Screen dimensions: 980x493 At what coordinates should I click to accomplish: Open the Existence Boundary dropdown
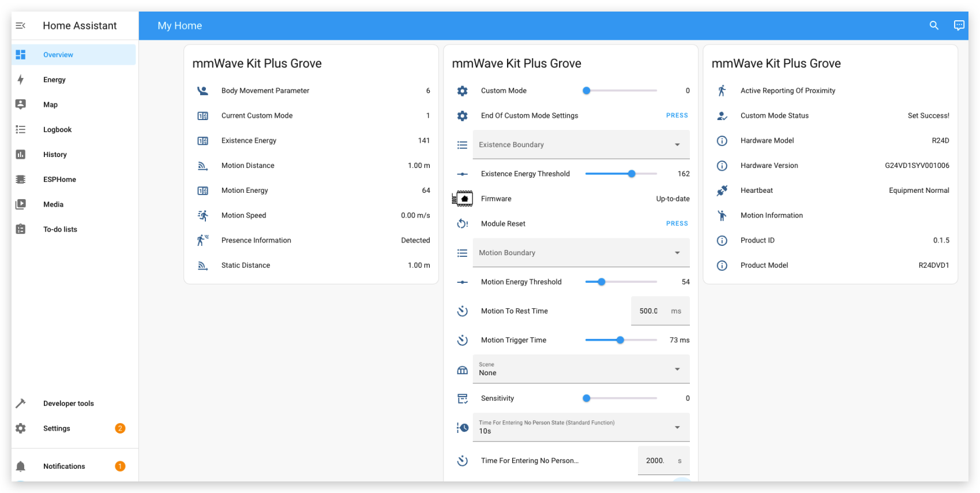point(581,144)
